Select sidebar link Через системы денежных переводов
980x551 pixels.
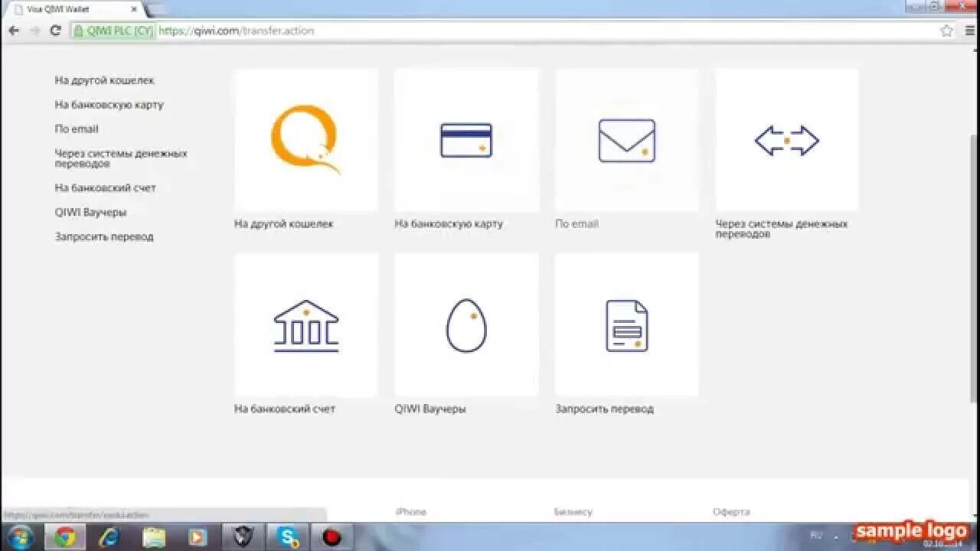pyautogui.click(x=121, y=158)
